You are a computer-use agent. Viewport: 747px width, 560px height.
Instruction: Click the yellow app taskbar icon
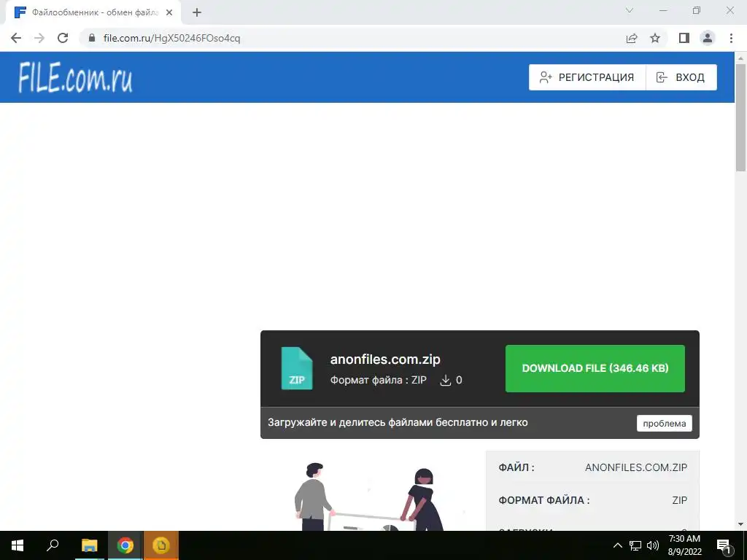point(161,545)
